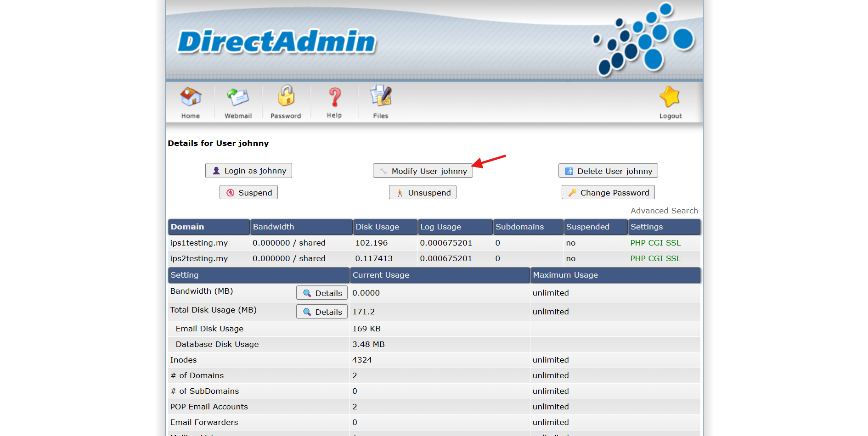Click PHP CGI SSL for ips1testing.my
Viewport: 868px width, 436px height.
click(x=655, y=243)
